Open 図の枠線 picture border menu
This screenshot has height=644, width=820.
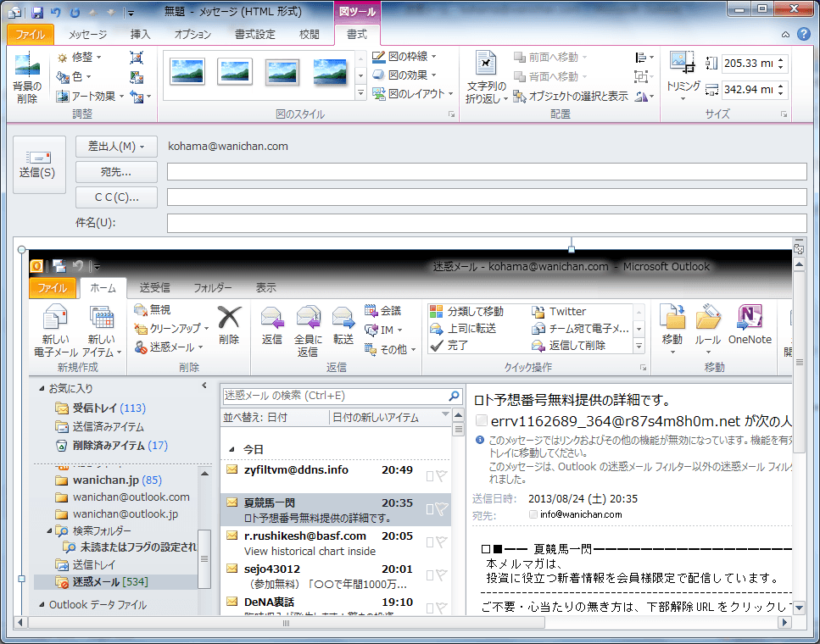(x=404, y=57)
